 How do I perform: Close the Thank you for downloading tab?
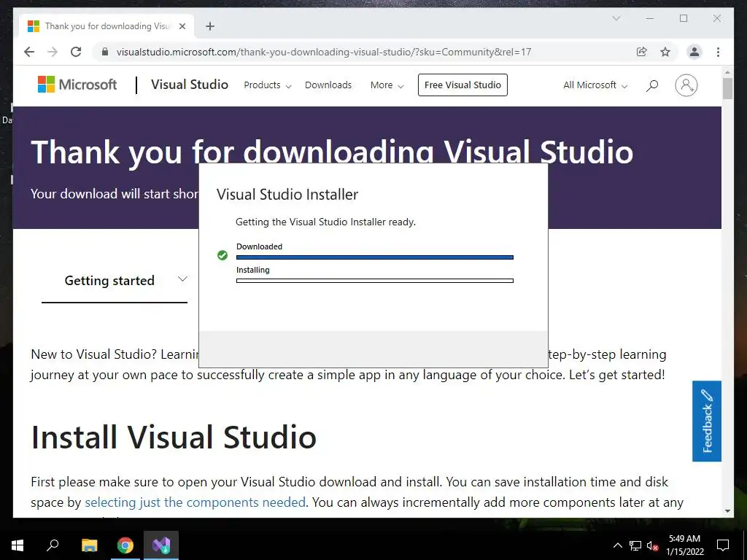click(182, 26)
